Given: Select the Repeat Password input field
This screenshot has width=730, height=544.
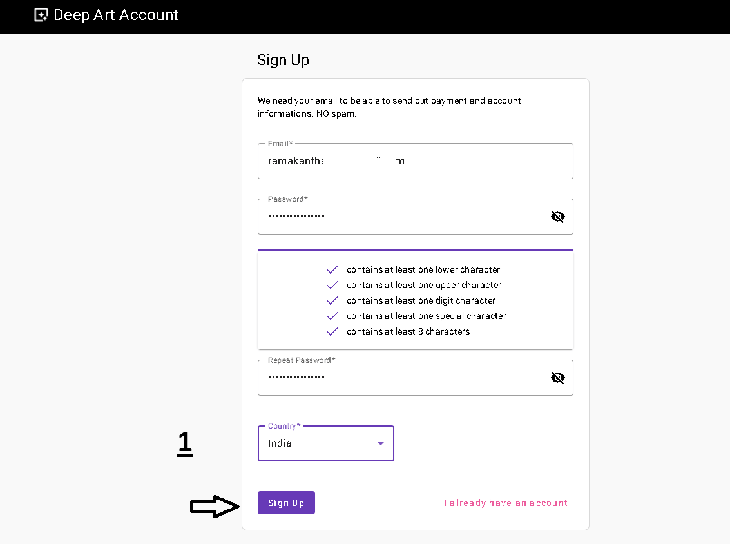Looking at the screenshot, I should coord(400,377).
